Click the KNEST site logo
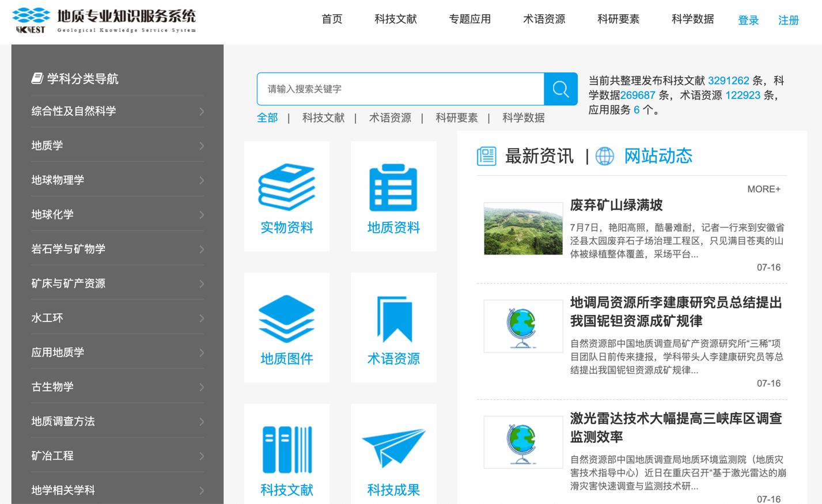The height and width of the screenshot is (504, 822). [31, 21]
